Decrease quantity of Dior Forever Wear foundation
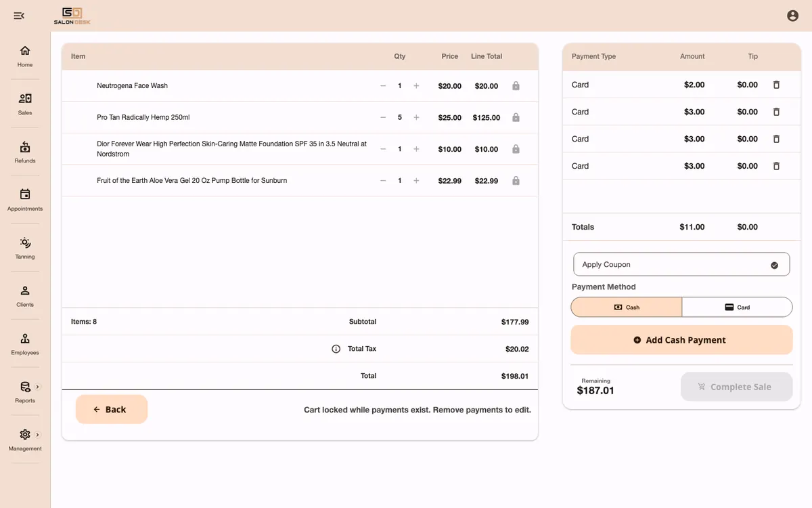The height and width of the screenshot is (508, 812). pos(383,149)
